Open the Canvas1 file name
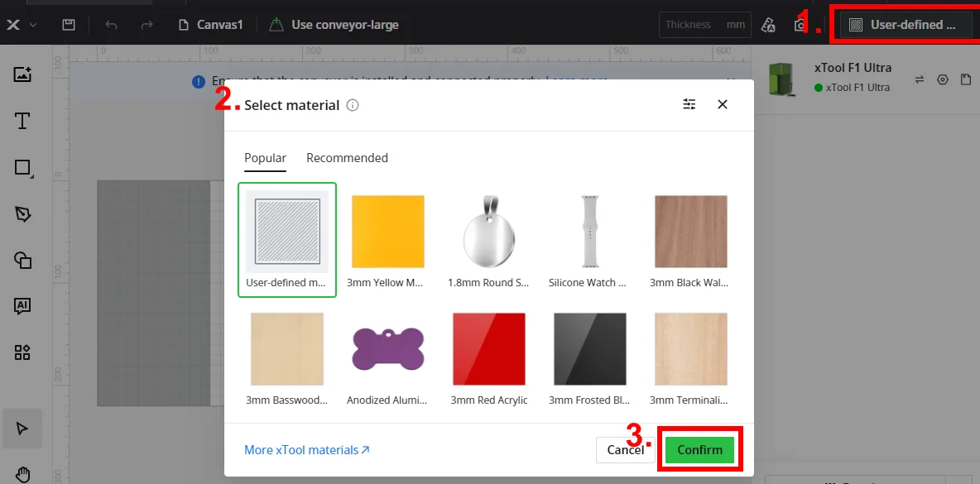 [x=210, y=25]
